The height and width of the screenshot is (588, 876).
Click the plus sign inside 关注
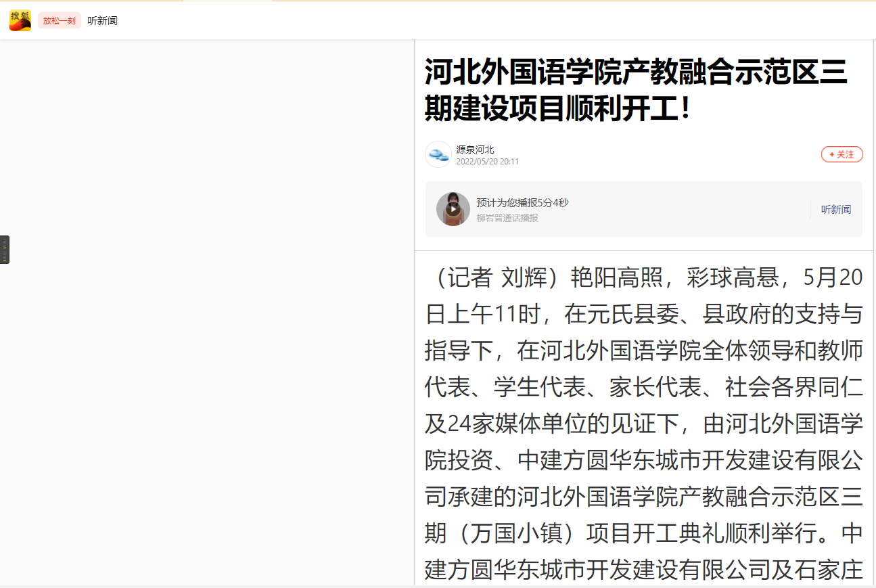click(832, 154)
